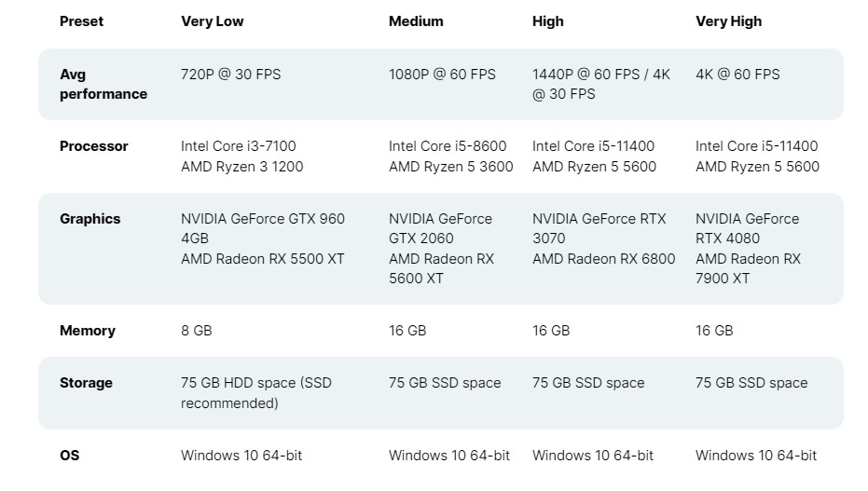
Task: Select the OS row label
Action: click(x=69, y=456)
